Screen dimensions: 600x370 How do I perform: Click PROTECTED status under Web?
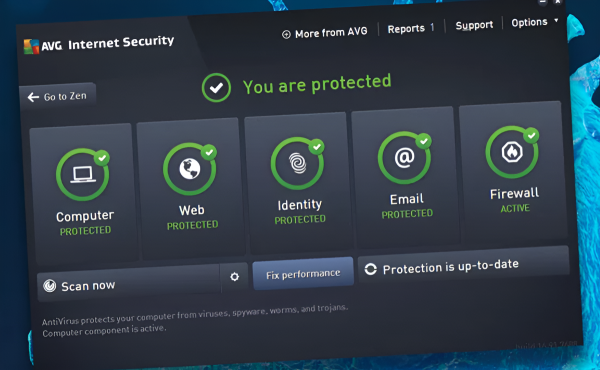(x=192, y=225)
